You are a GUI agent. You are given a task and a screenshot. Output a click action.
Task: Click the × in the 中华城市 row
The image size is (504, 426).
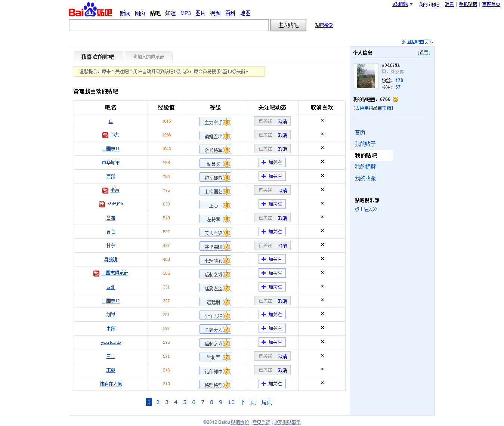pos(322,162)
